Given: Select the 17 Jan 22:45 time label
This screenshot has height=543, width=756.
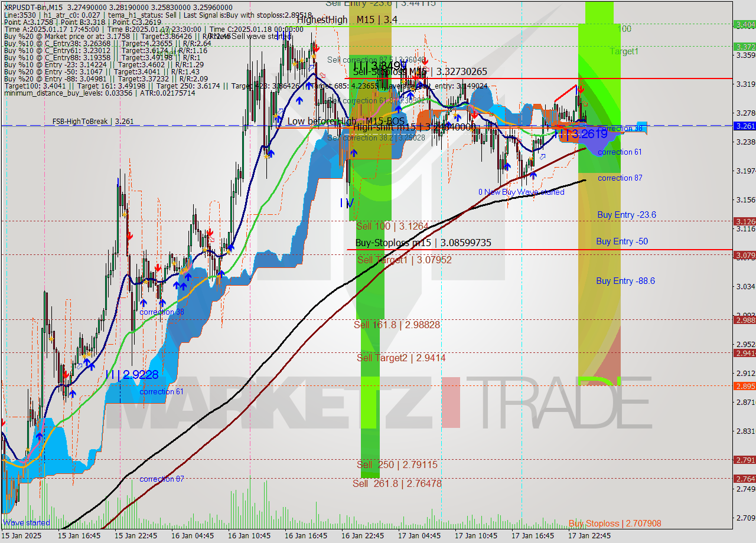Looking at the screenshot, I should click(588, 536).
